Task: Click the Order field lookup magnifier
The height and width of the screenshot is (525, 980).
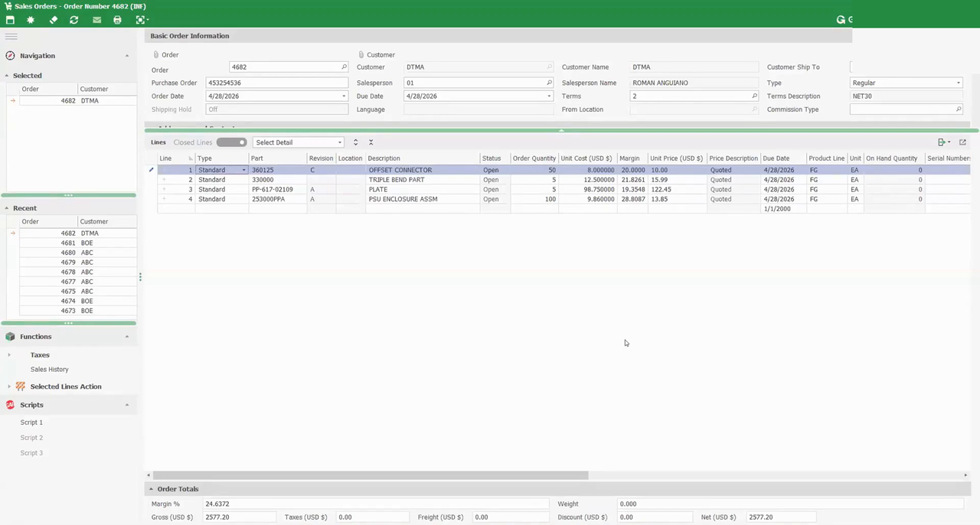Action: [x=344, y=67]
